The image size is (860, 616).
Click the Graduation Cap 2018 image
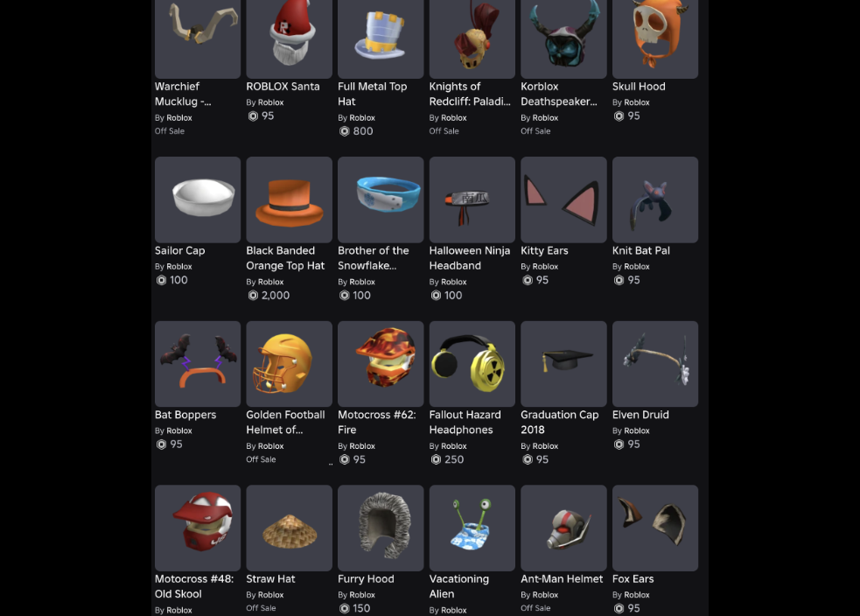click(563, 364)
